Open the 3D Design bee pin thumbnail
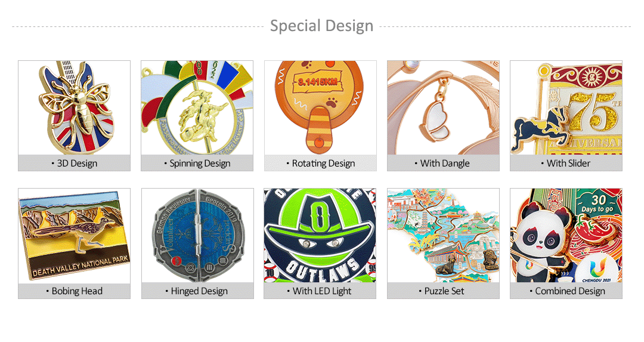Image resolution: width=644 pixels, height=342 pixels. point(75,107)
